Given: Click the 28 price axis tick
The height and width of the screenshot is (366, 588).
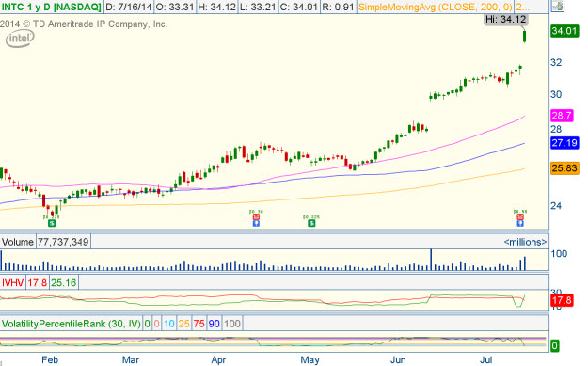Looking at the screenshot, I should click(556, 130).
